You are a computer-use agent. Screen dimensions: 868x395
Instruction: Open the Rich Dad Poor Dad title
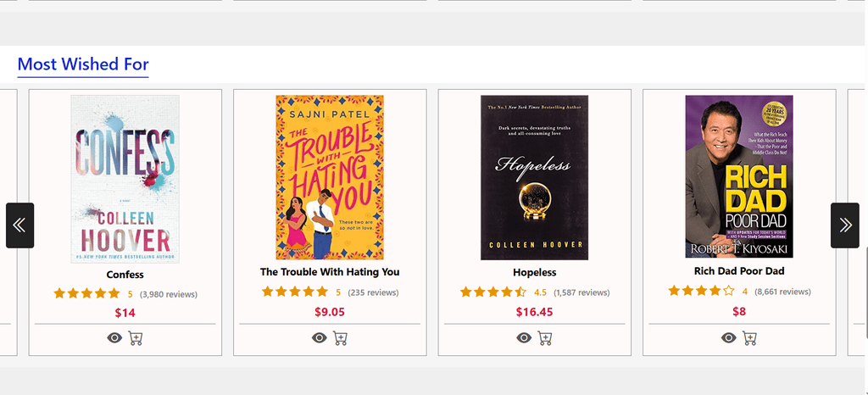739,271
